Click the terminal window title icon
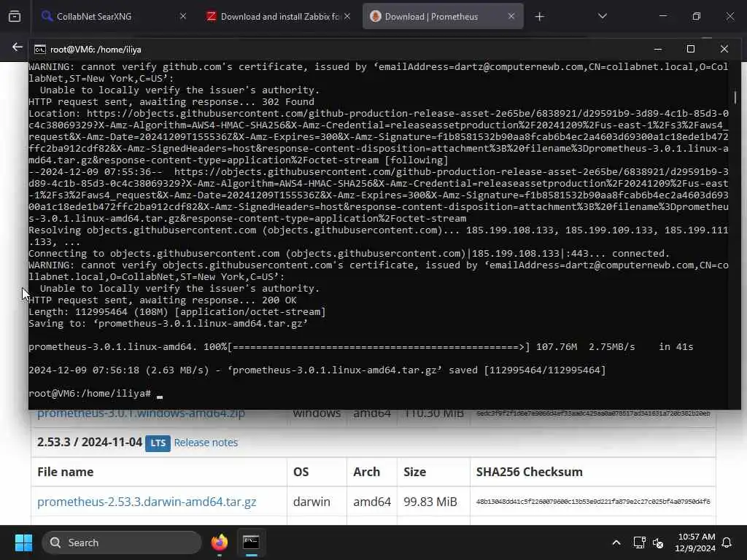Image resolution: width=747 pixels, height=560 pixels. (x=40, y=50)
